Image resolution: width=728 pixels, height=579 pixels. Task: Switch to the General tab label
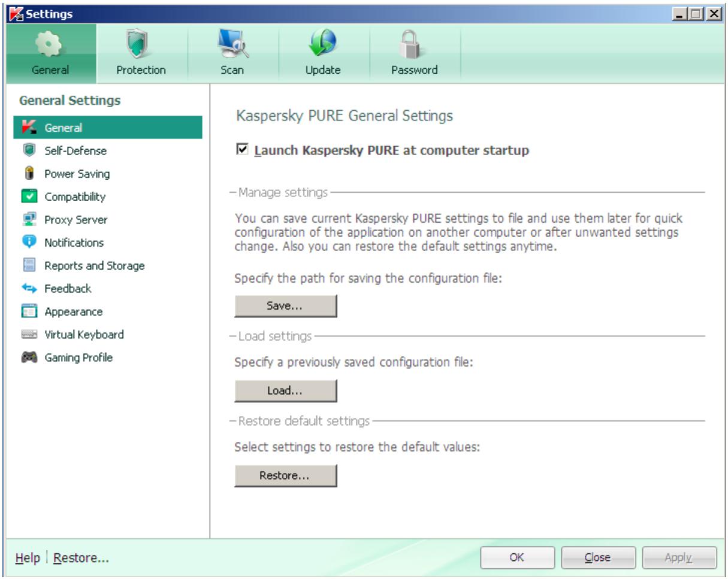[x=50, y=70]
